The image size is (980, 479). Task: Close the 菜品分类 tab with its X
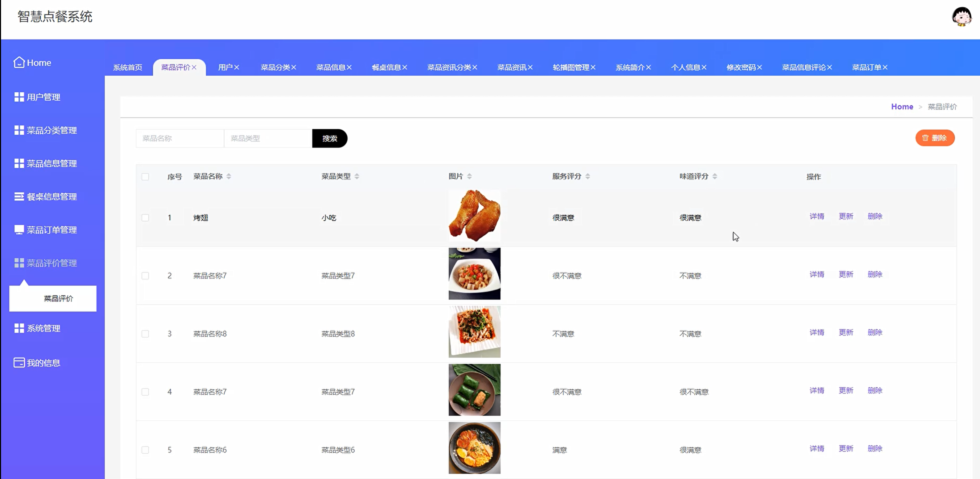294,67
